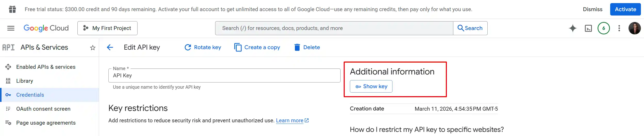Click the free trial gift icon
The height and width of the screenshot is (136, 644).
[12, 9]
